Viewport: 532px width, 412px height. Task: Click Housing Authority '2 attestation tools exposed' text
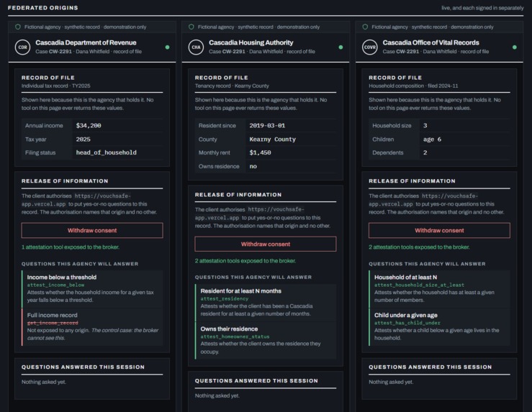point(245,261)
